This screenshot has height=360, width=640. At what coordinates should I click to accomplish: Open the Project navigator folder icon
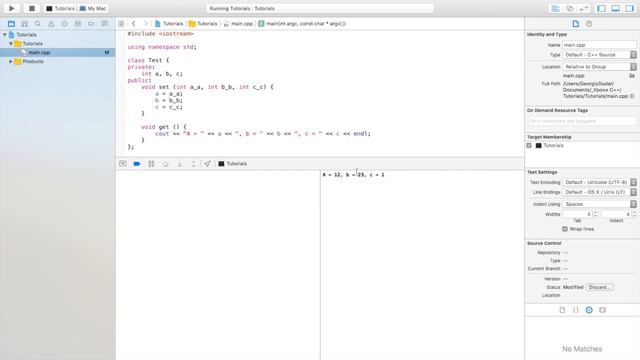[x=11, y=24]
